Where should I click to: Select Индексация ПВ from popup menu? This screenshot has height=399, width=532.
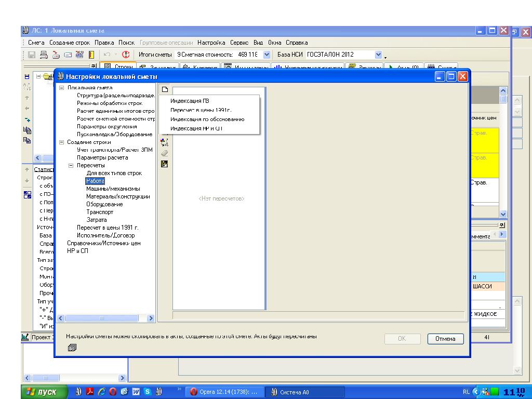point(190,101)
